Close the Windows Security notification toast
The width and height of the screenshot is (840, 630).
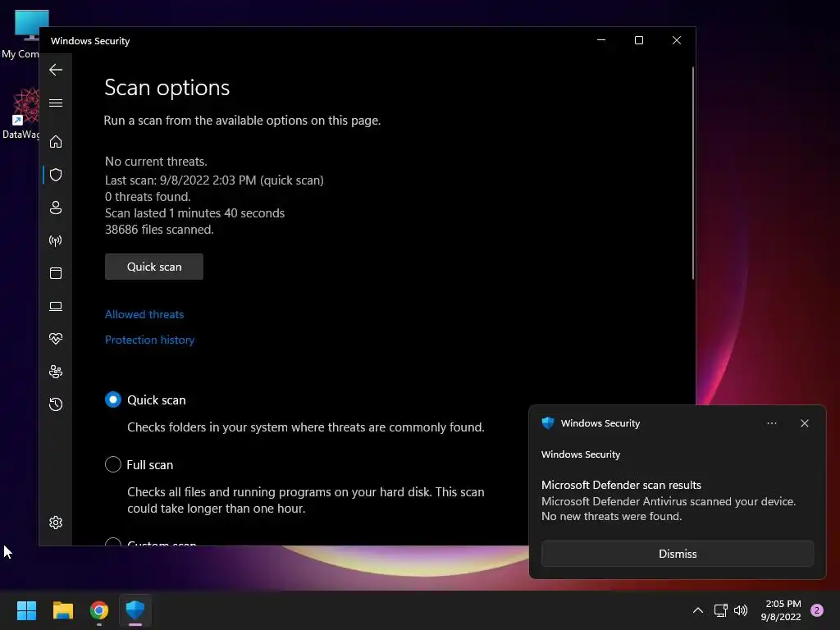pyautogui.click(x=805, y=423)
